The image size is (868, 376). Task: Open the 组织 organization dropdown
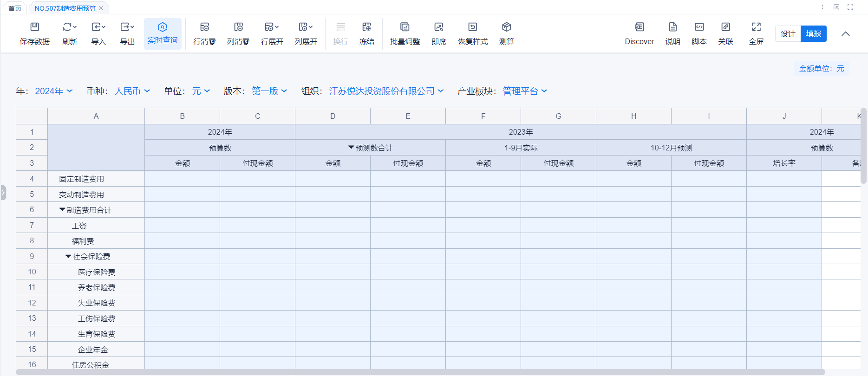tap(386, 91)
